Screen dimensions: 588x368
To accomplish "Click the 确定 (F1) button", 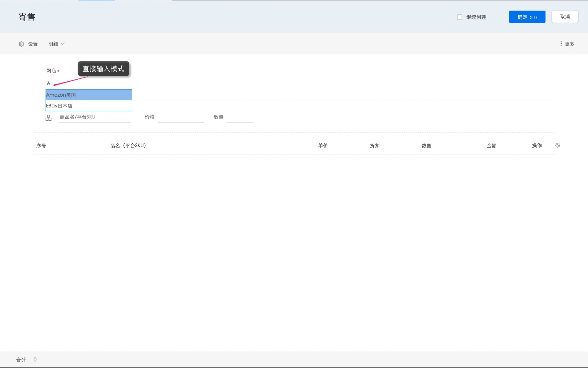I will [527, 17].
